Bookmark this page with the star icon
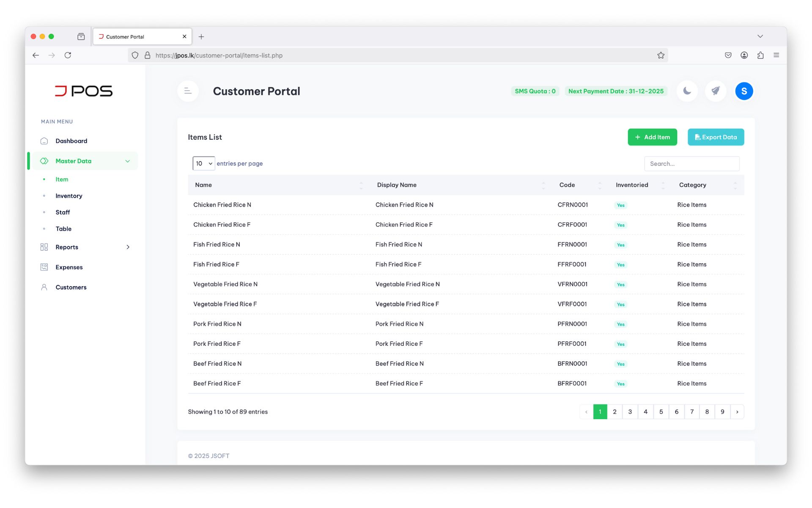The image size is (812, 508). pos(661,55)
